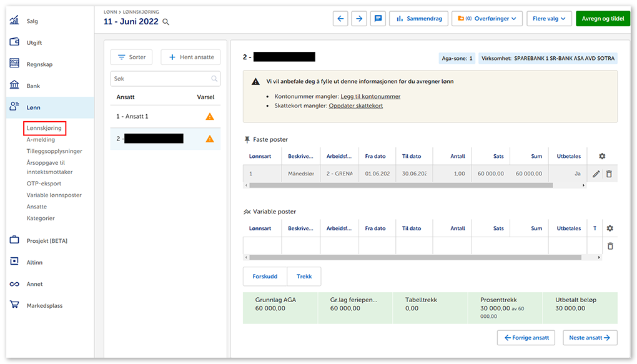Select Regnskap in the left sidebar
The image size is (637, 364).
coord(39,64)
